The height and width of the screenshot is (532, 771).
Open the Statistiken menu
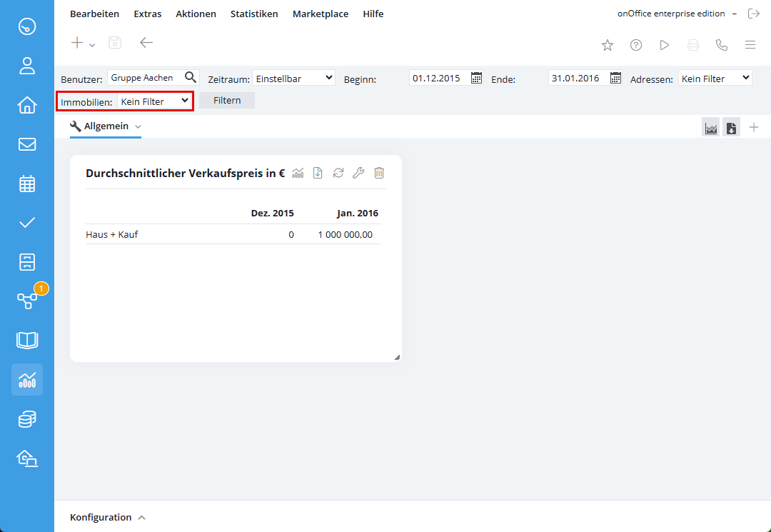[254, 14]
